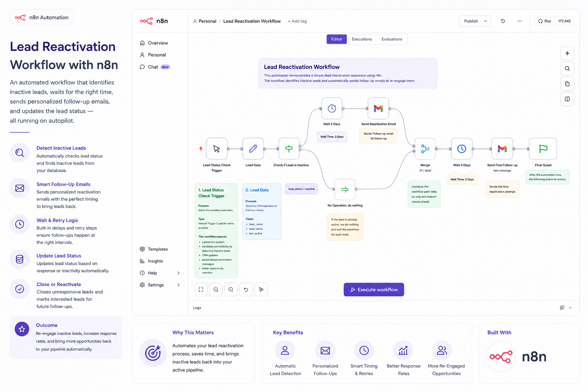Image resolution: width=588 pixels, height=392 pixels.
Task: Select the 2. Lead Data blue note
Action: pos(262,211)
